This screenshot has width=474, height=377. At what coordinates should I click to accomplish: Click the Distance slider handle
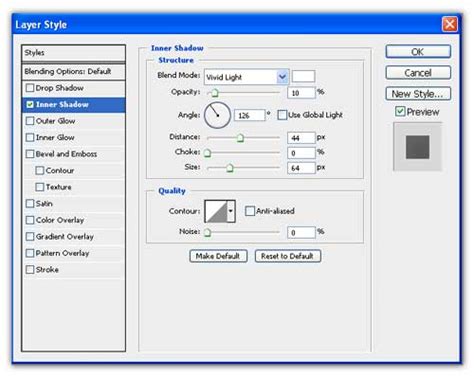click(x=240, y=138)
